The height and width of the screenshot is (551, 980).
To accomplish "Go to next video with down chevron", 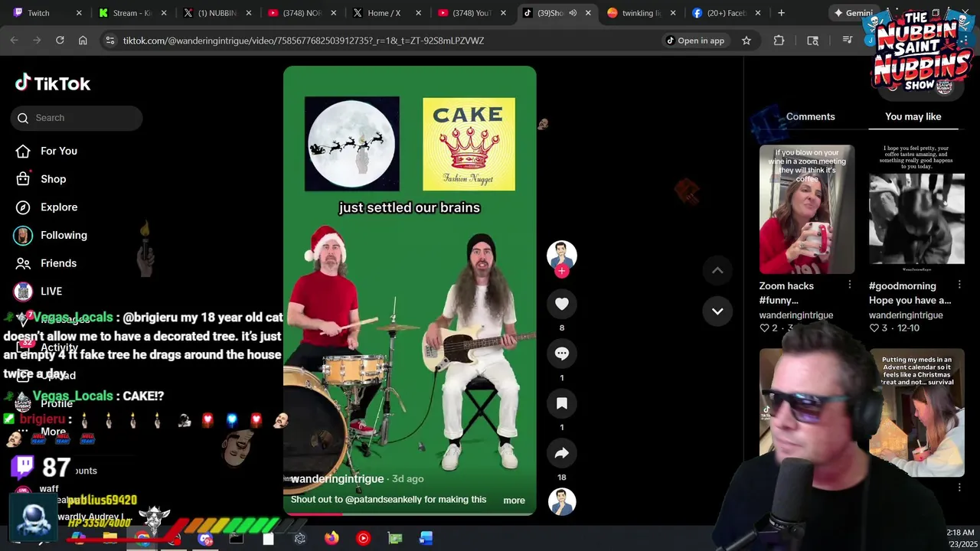I will tap(717, 311).
